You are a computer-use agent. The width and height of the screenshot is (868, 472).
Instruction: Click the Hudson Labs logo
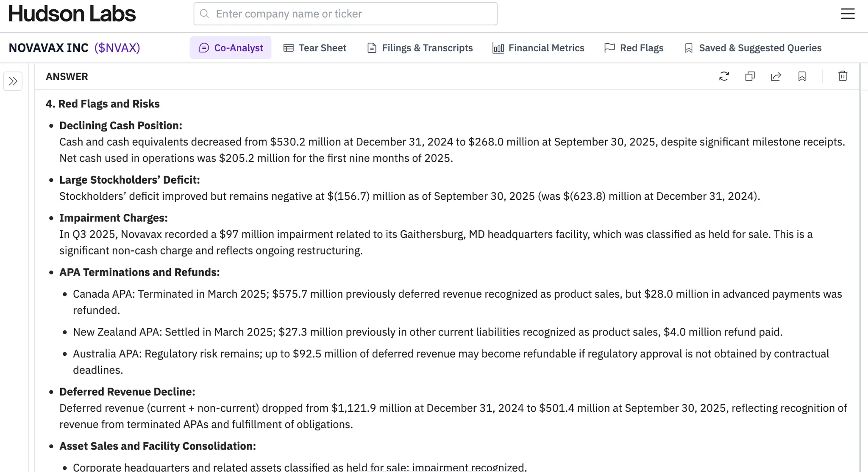72,14
